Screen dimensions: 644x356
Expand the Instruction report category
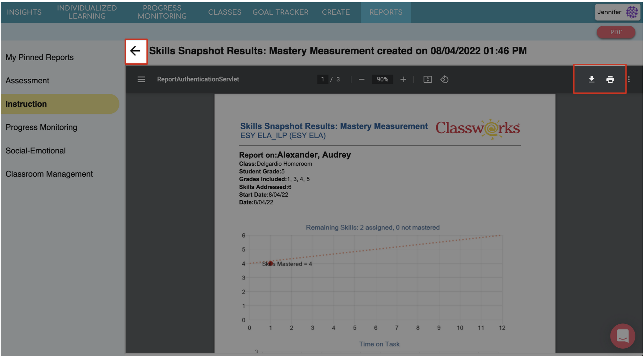pyautogui.click(x=26, y=104)
